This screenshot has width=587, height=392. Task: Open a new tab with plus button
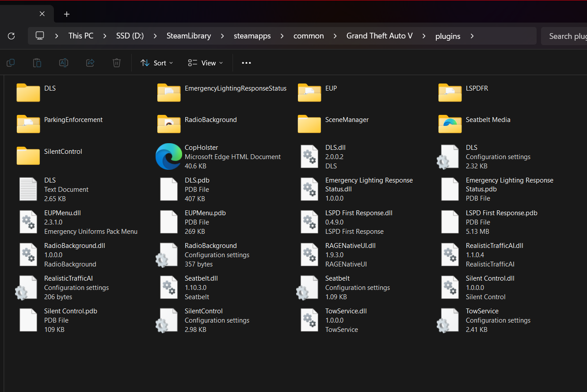(67, 14)
